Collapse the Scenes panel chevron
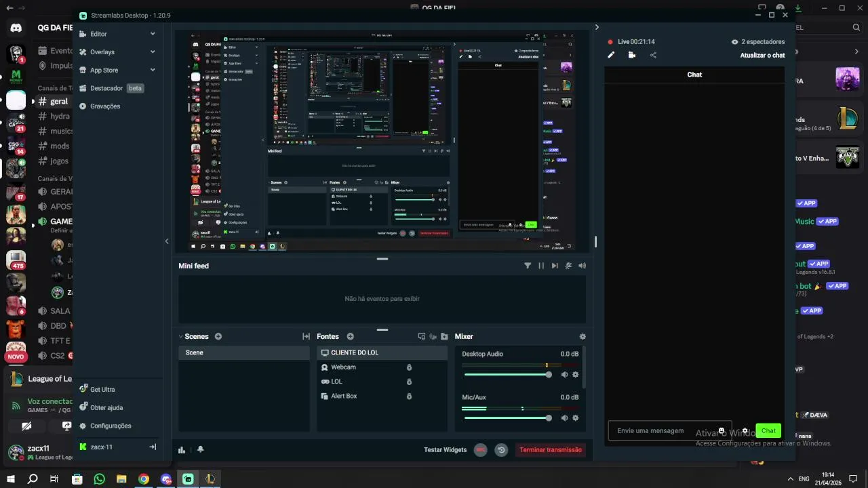 [181, 336]
